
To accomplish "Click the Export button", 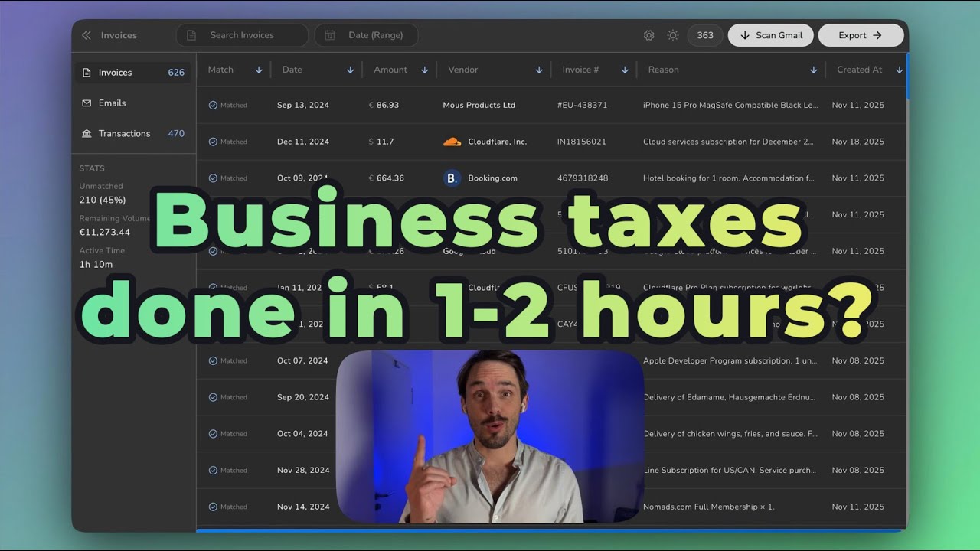I will click(x=861, y=35).
